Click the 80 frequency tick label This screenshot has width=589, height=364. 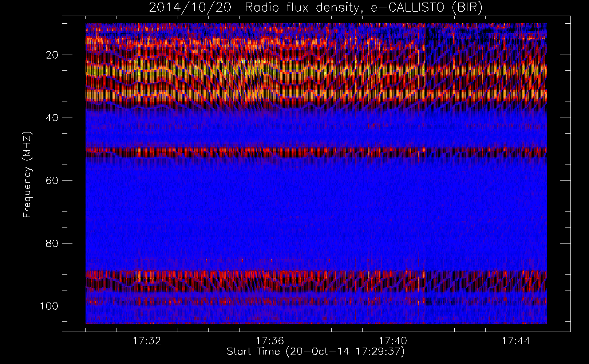(x=52, y=243)
